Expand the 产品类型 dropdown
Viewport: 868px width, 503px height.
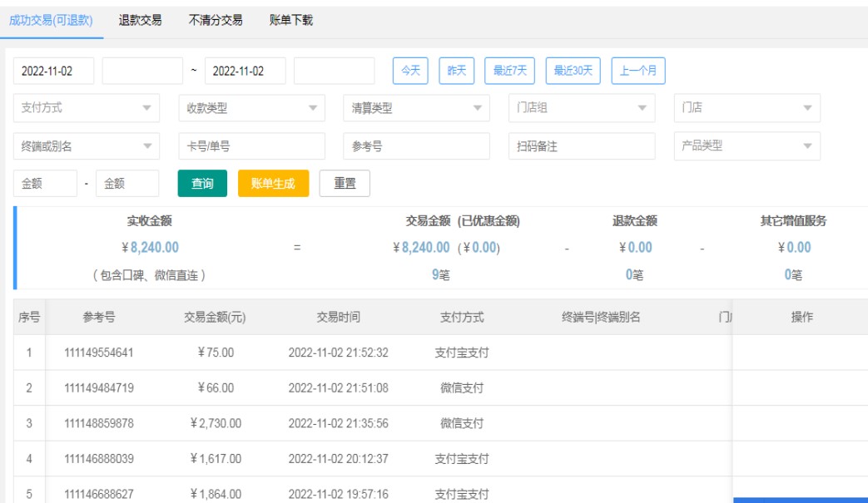coord(746,145)
